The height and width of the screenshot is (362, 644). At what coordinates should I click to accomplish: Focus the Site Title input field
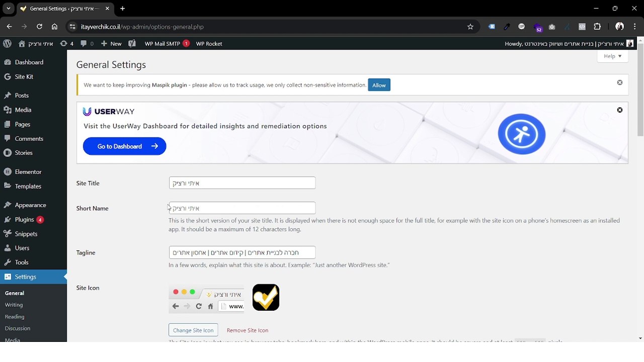242,183
